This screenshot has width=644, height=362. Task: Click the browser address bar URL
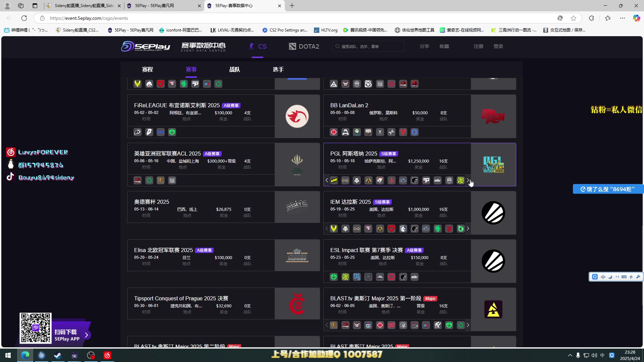[x=89, y=18]
